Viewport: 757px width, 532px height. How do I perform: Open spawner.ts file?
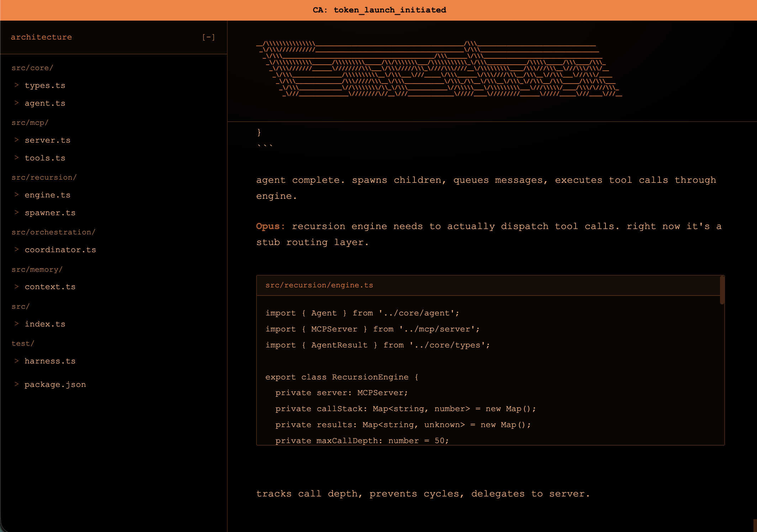pyautogui.click(x=50, y=213)
